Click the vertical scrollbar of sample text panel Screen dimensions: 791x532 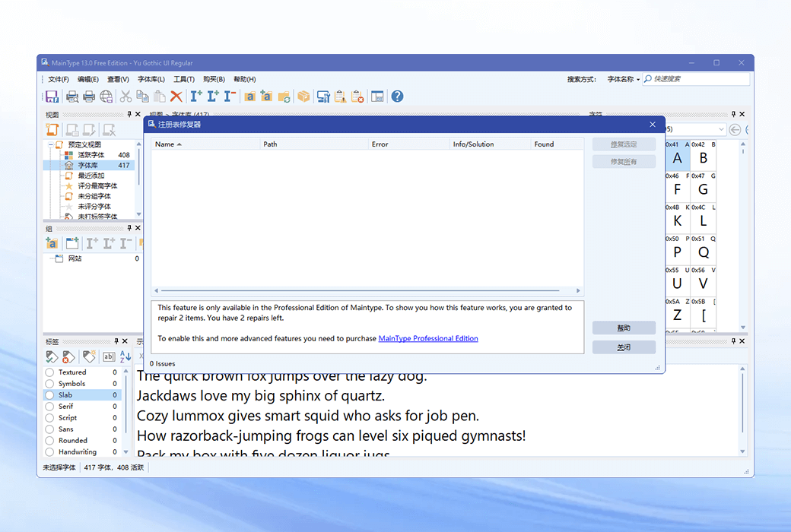click(x=742, y=410)
